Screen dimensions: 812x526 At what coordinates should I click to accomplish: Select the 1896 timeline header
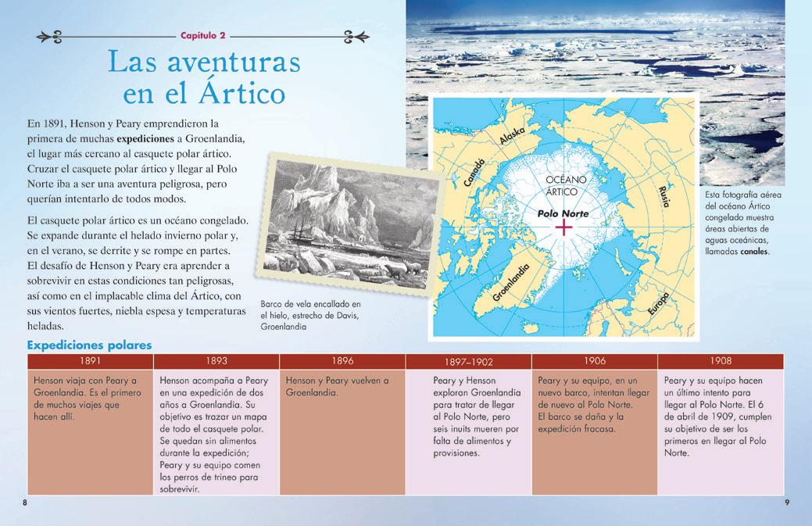(342, 361)
